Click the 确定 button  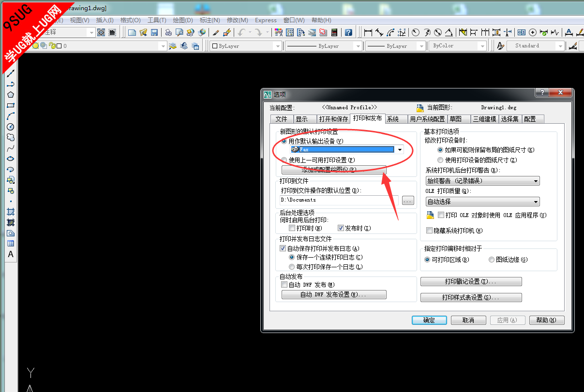(x=429, y=320)
